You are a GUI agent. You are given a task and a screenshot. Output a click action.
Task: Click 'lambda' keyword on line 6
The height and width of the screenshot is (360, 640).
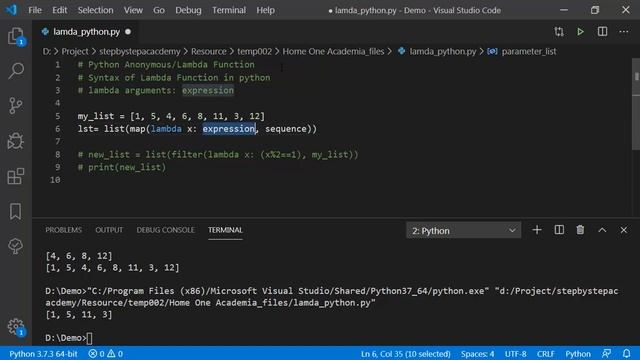tap(166, 129)
